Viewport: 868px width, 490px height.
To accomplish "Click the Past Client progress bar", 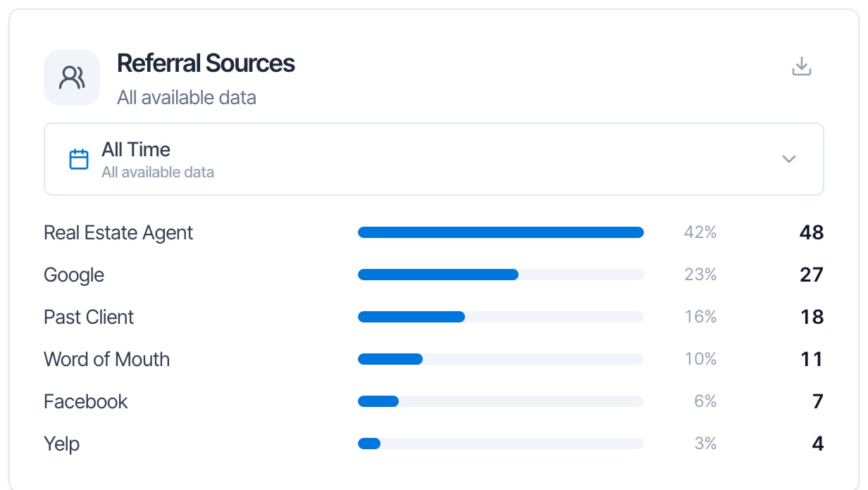I will pyautogui.click(x=501, y=317).
